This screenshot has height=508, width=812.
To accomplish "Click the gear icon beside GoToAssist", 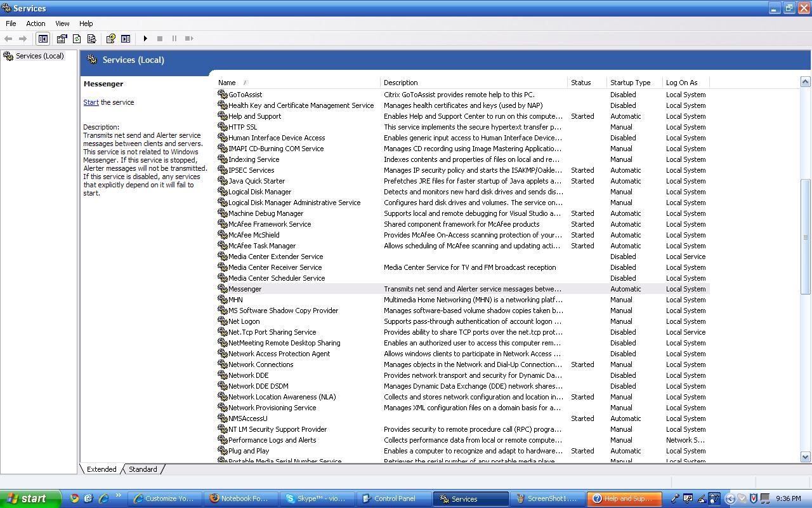I will tap(223, 94).
